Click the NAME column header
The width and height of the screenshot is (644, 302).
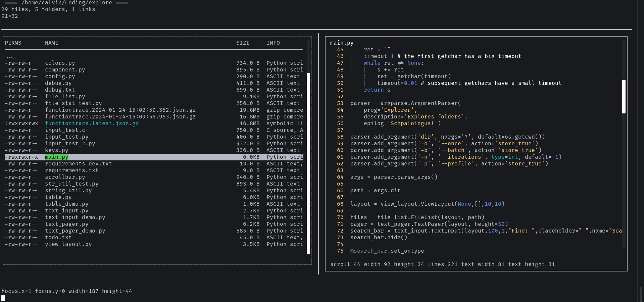[52, 43]
